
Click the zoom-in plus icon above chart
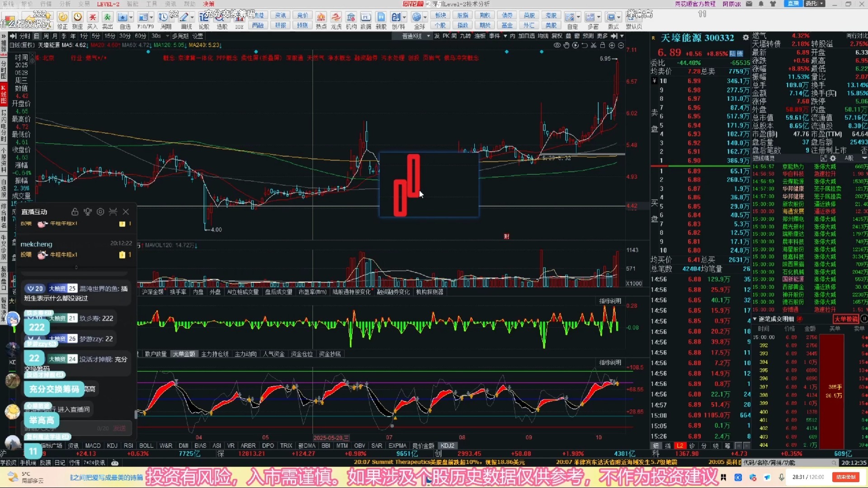point(612,45)
